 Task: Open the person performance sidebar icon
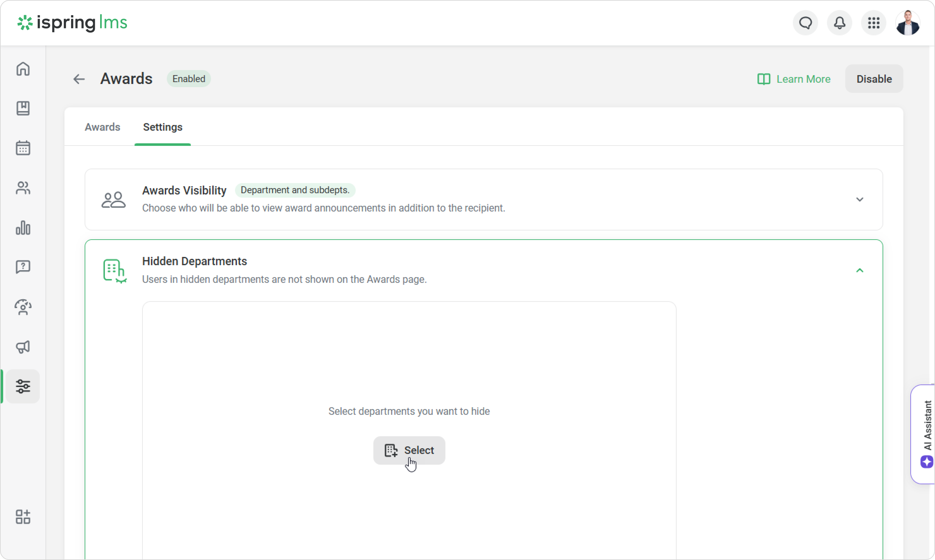pos(23,307)
